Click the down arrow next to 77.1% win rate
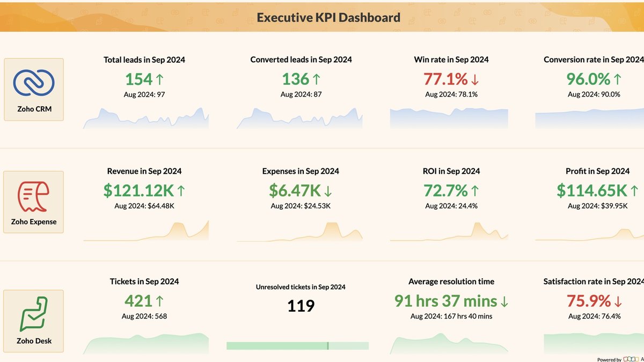Screen dimensions: 644x362 pyautogui.click(x=475, y=80)
